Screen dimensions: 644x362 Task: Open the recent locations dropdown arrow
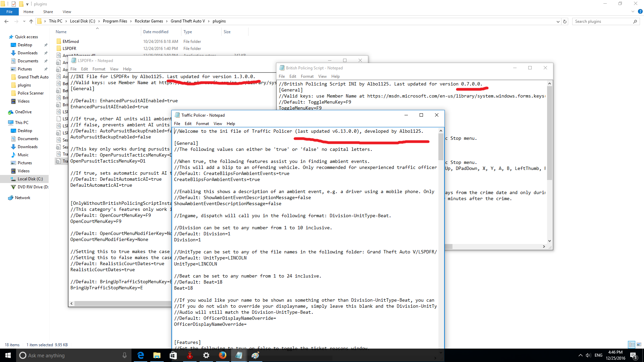tap(24, 21)
